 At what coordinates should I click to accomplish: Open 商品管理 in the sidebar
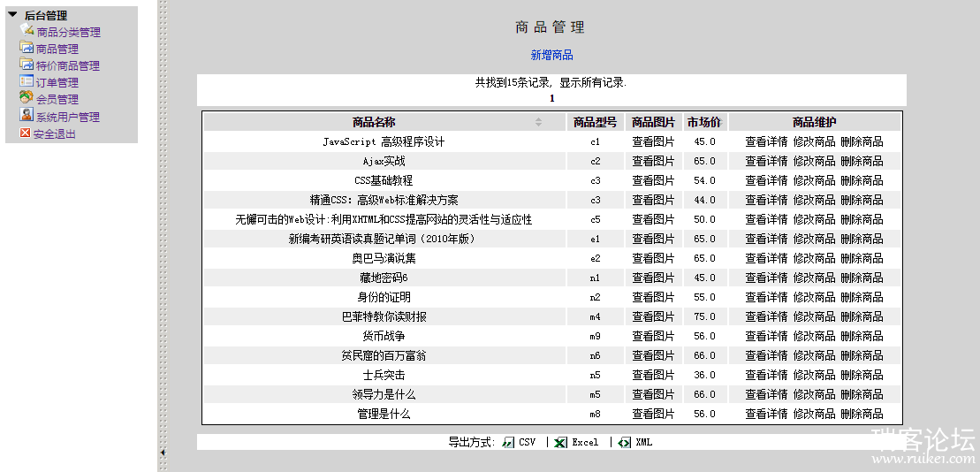click(57, 49)
